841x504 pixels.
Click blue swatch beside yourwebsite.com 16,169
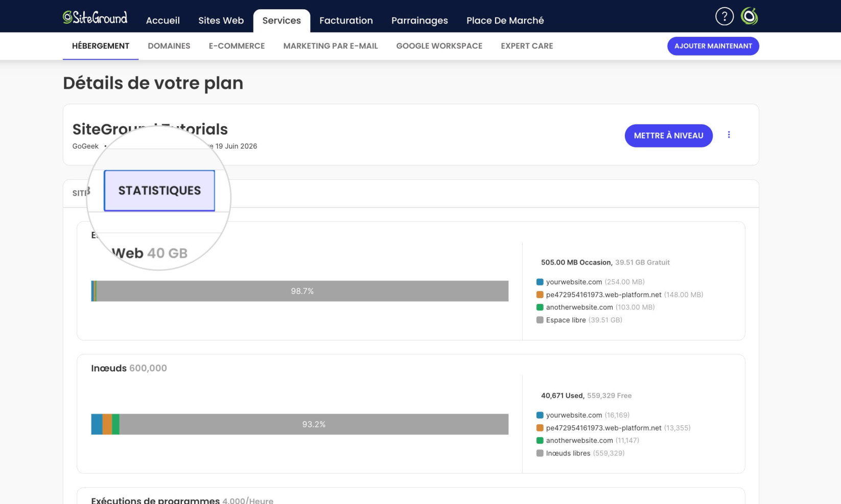pos(540,415)
